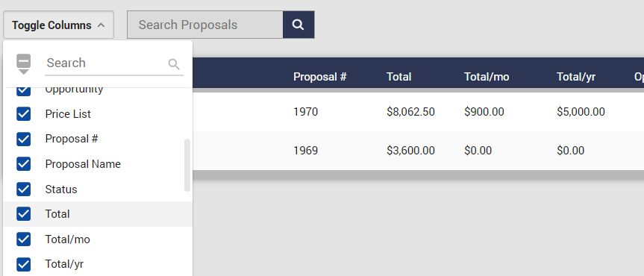644x276 pixels.
Task: Click the Total/yr column header
Action: point(576,77)
